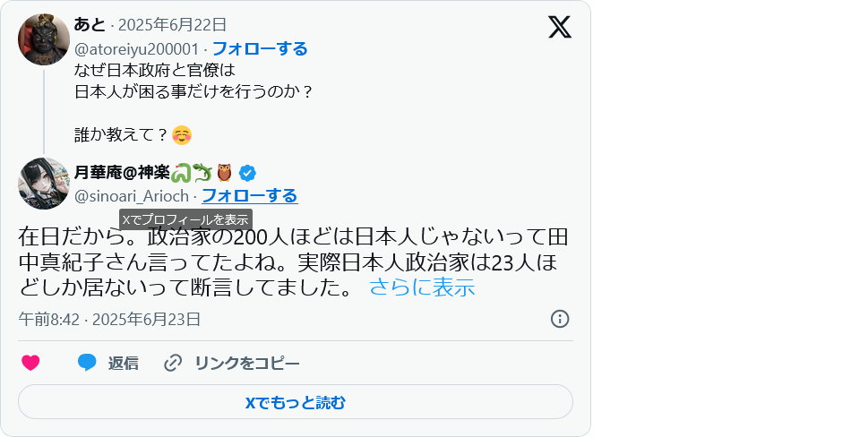Viewport: 868px width, 446px height.
Task: Click the 返信 reply label
Action: coord(123,363)
